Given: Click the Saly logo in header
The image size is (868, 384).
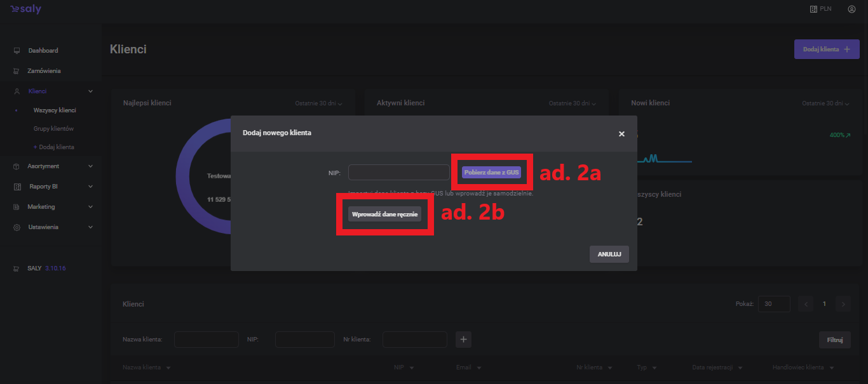Looking at the screenshot, I should coord(25,10).
